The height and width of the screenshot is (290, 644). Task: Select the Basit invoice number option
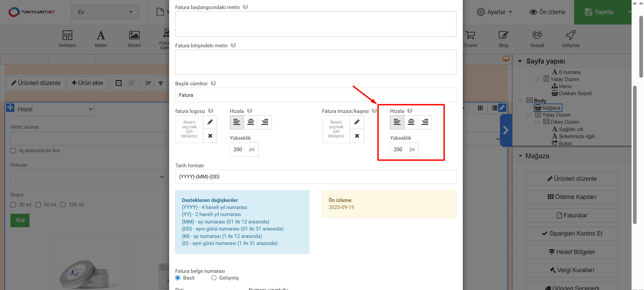pos(178,278)
